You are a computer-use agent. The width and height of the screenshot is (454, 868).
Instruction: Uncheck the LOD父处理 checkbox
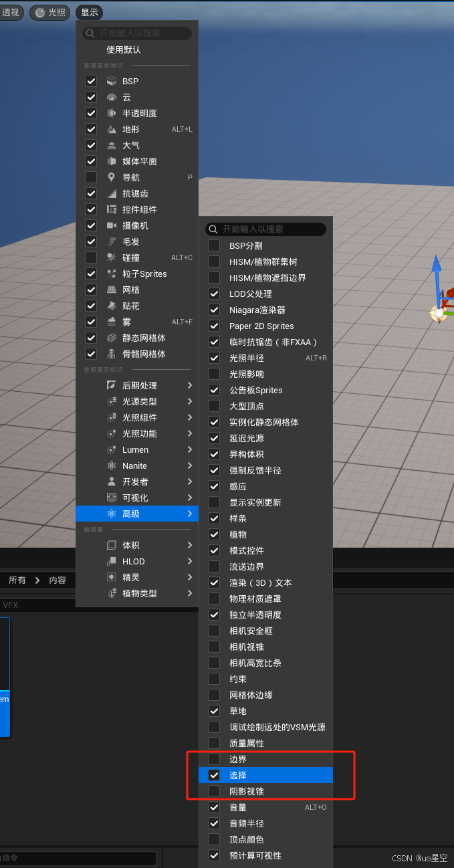pos(214,294)
